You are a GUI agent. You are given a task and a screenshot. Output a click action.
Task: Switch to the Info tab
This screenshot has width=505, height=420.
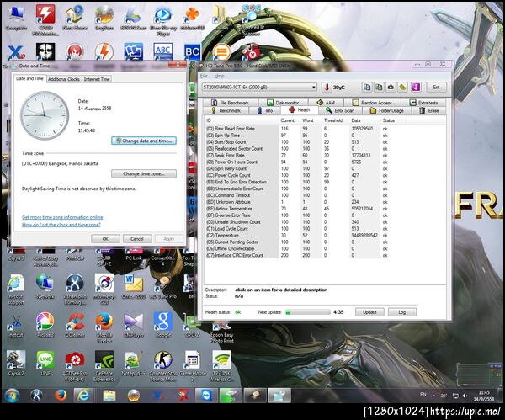[265, 110]
